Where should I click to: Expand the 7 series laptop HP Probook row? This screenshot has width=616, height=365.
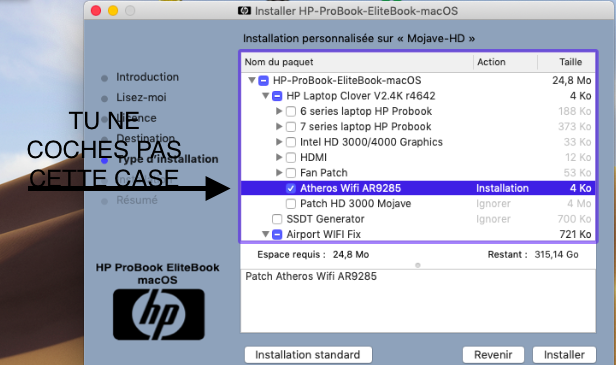[279, 127]
